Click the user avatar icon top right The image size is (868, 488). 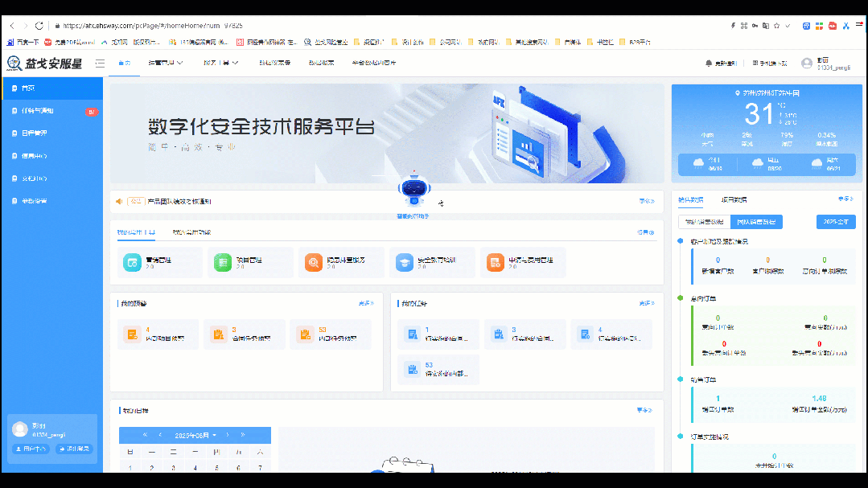coord(806,63)
